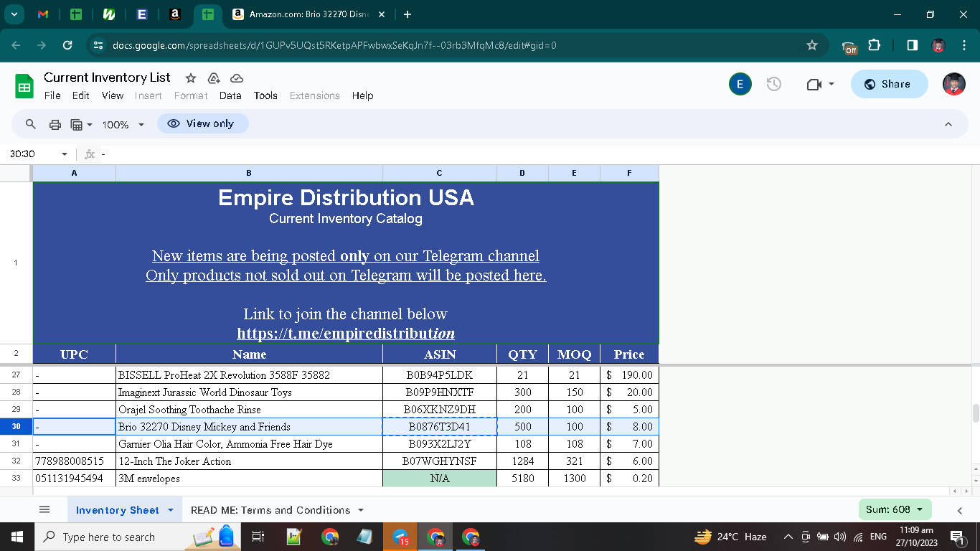Select row 30 header
The height and width of the screenshot is (551, 980).
point(16,427)
